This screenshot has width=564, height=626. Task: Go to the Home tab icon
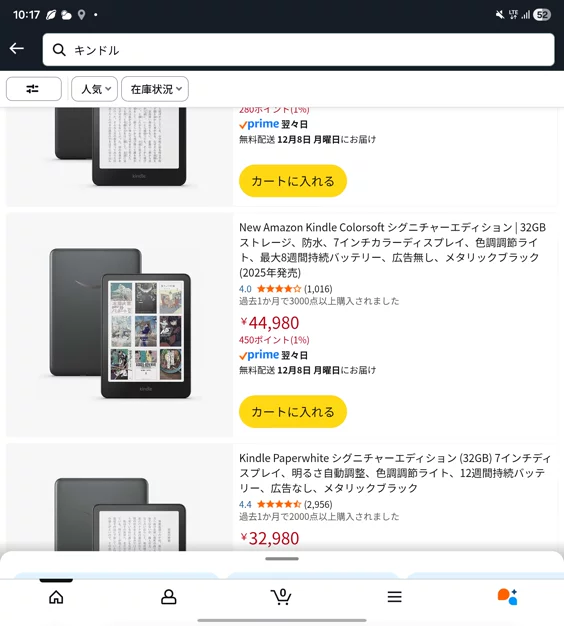[x=56, y=597]
